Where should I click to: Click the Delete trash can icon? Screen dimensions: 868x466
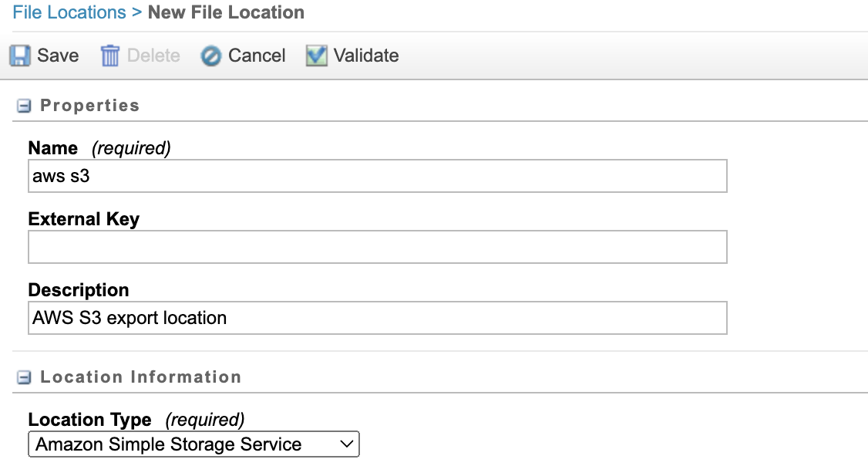110,56
